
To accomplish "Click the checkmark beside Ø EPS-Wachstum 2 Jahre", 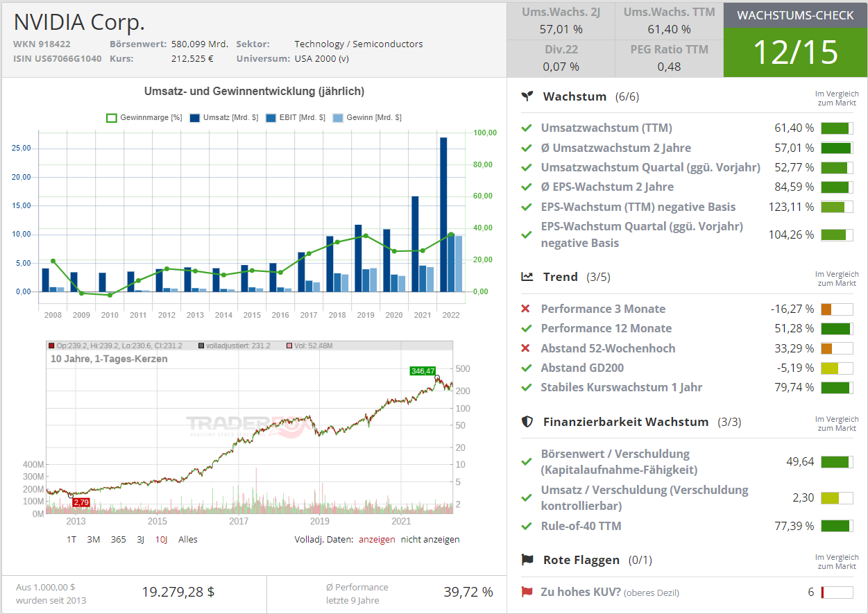I will coord(527,187).
